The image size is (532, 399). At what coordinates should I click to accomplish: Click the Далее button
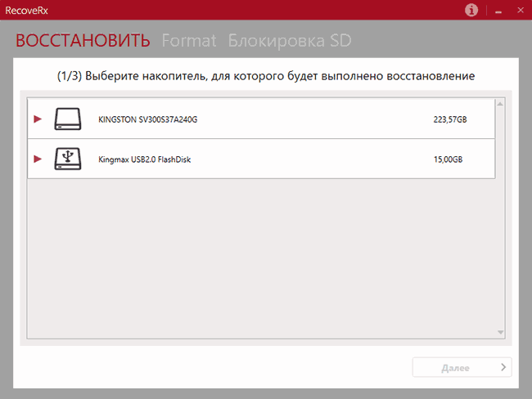coord(462,367)
